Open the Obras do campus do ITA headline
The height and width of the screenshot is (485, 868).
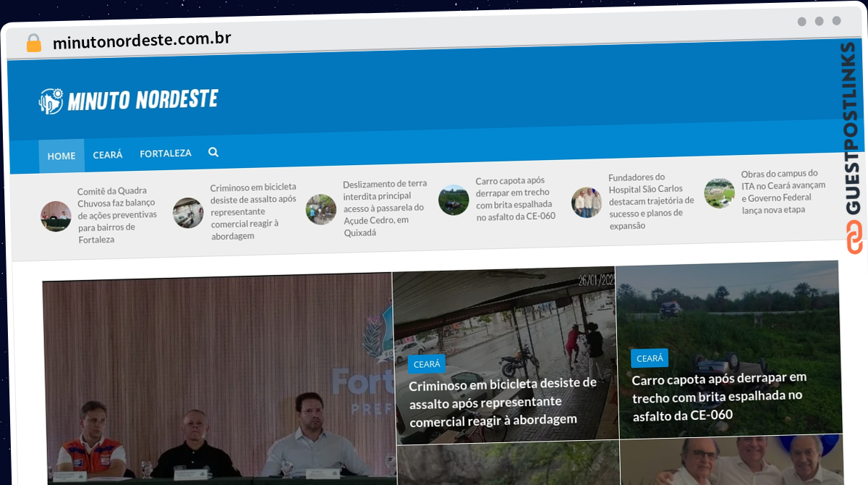pos(783,192)
